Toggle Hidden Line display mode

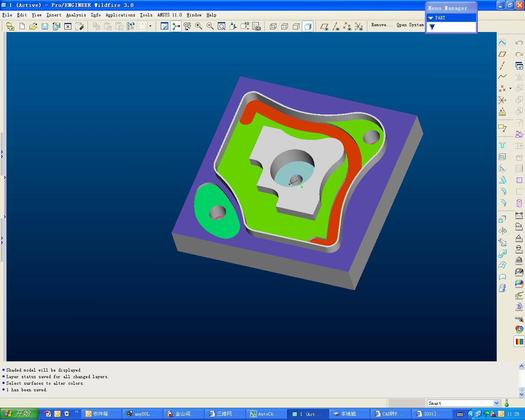pos(285,26)
